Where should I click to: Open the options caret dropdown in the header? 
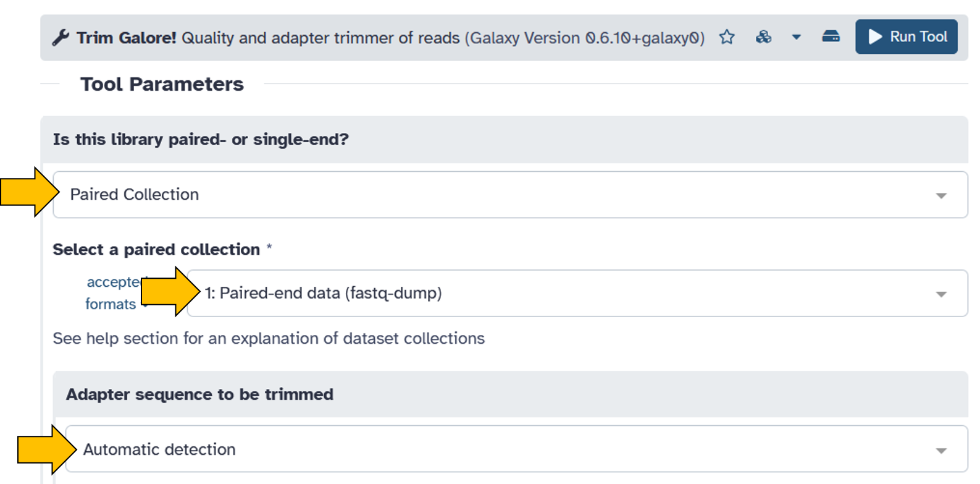pyautogui.click(x=797, y=38)
